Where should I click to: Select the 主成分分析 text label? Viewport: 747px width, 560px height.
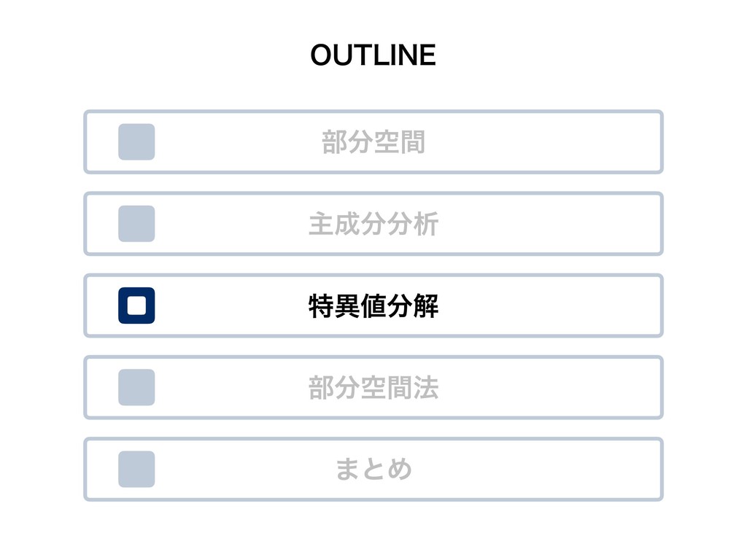coord(373,224)
